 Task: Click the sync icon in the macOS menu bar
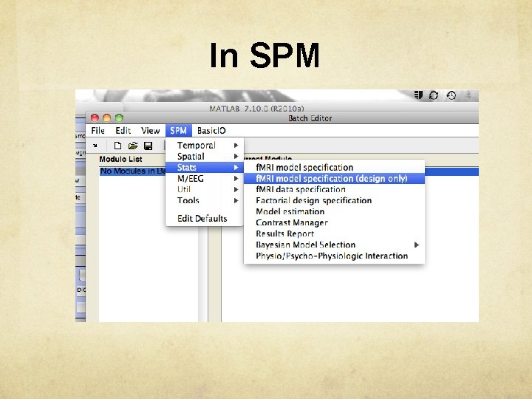pos(433,95)
